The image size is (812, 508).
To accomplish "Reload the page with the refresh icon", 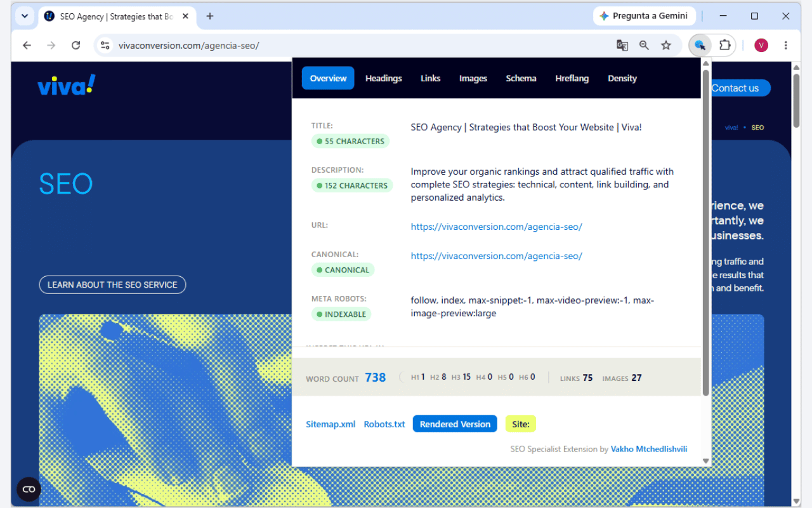I will 75,45.
